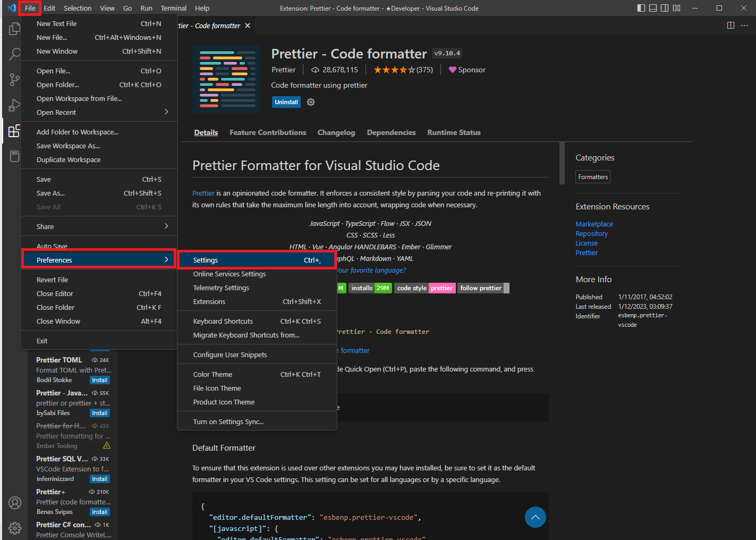Click the Prettier extension logo image
756x540 pixels.
pyautogui.click(x=226, y=79)
